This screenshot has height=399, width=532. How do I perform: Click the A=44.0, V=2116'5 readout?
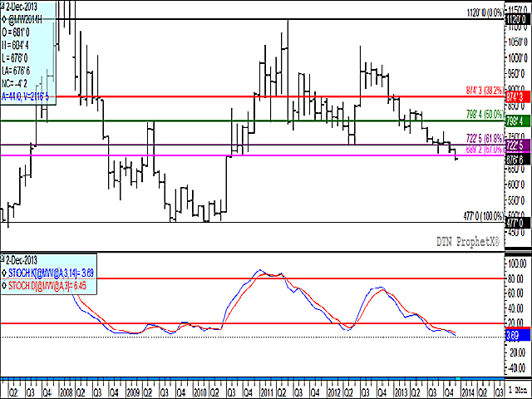[x=25, y=96]
